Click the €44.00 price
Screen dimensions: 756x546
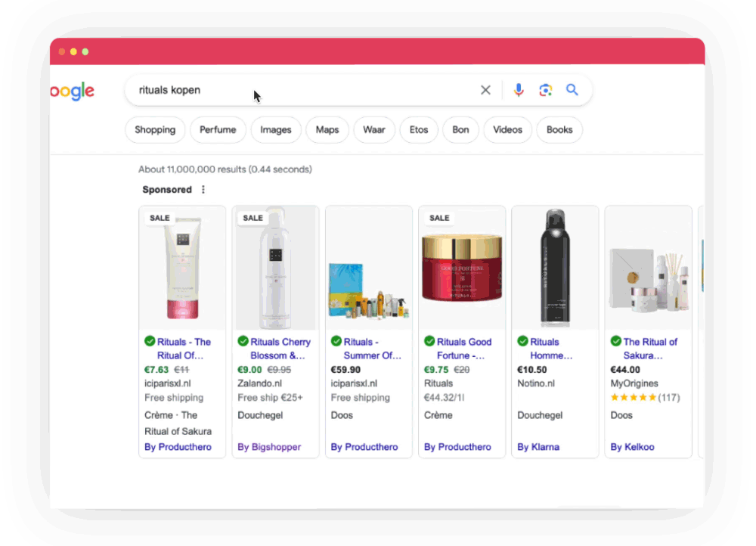(x=625, y=370)
